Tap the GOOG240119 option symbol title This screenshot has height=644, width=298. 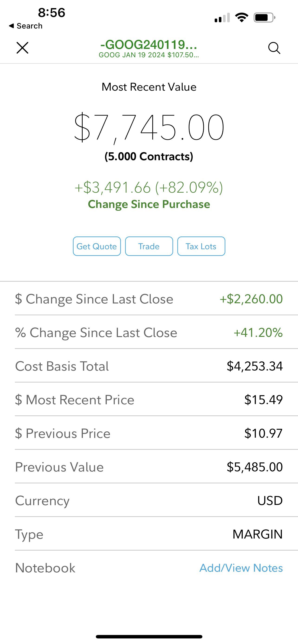click(x=149, y=45)
